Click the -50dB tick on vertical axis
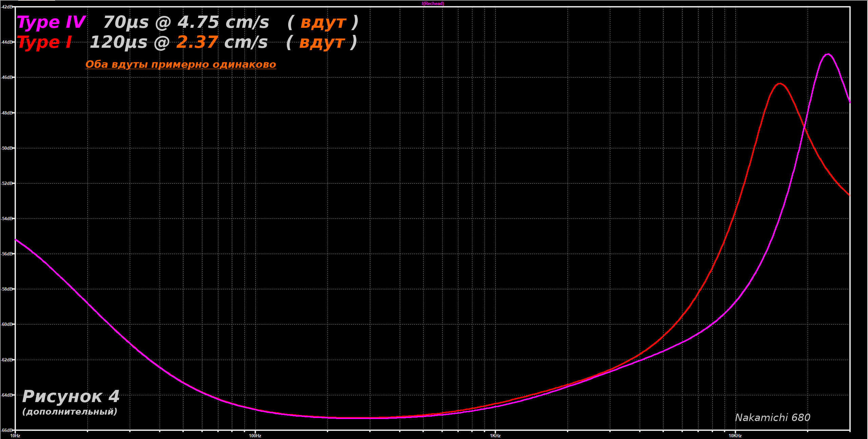 pyautogui.click(x=7, y=148)
